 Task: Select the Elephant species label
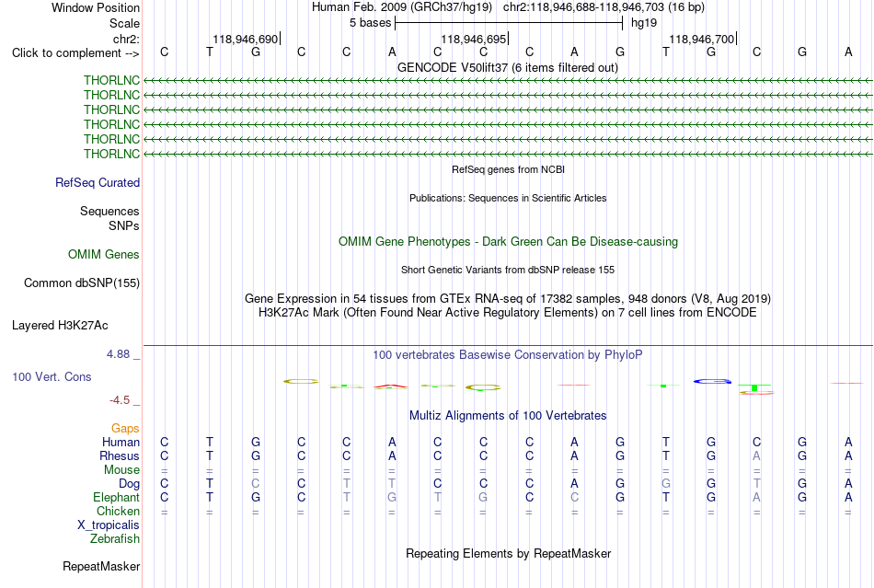click(117, 497)
